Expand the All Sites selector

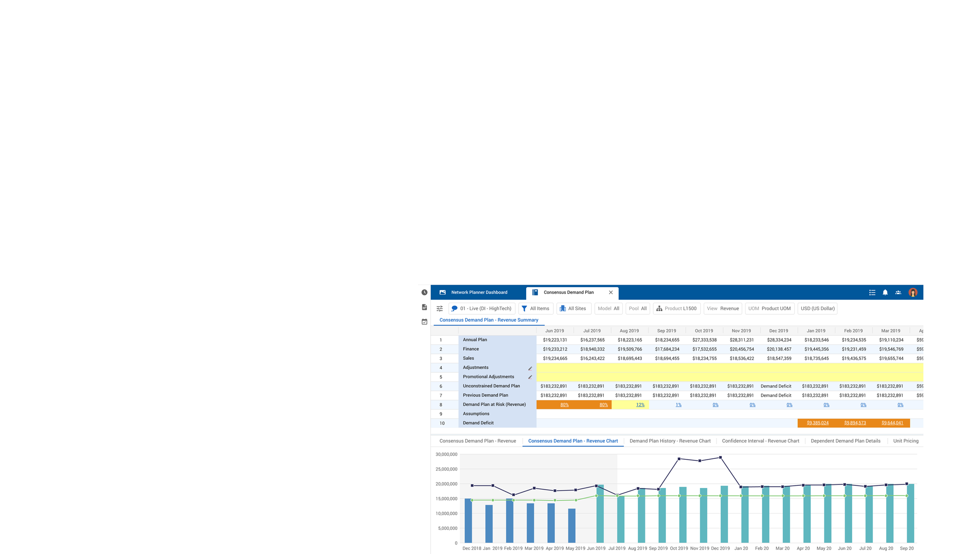574,309
